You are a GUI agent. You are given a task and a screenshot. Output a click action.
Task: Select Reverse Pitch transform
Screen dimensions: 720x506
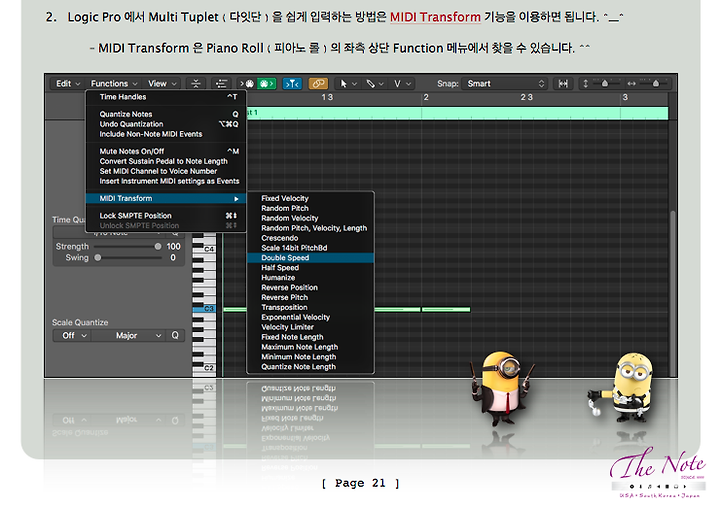(310, 298)
